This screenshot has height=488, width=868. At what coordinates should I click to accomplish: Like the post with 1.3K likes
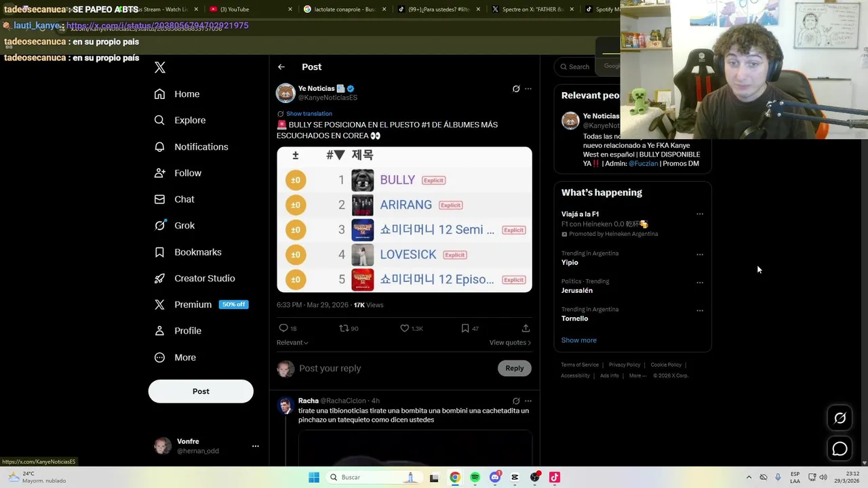(x=405, y=328)
